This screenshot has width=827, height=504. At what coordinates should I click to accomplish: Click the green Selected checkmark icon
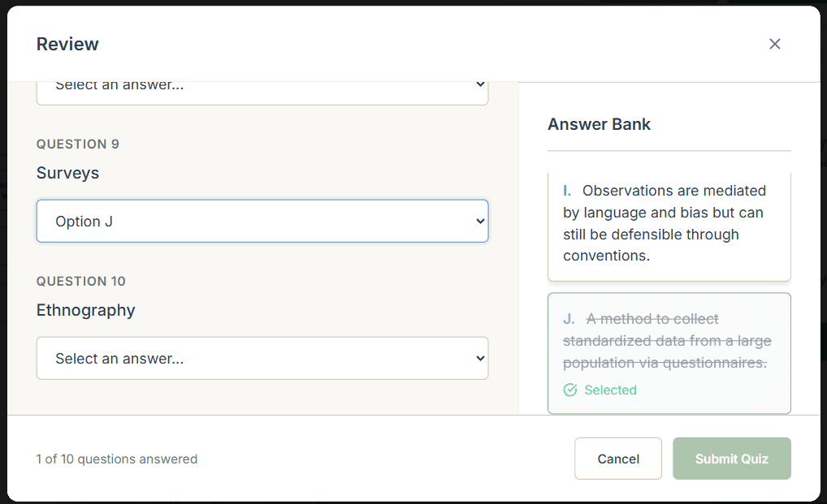click(x=569, y=390)
